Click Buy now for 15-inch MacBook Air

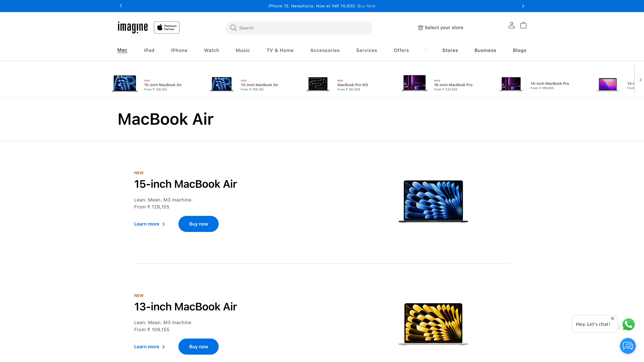tap(198, 224)
